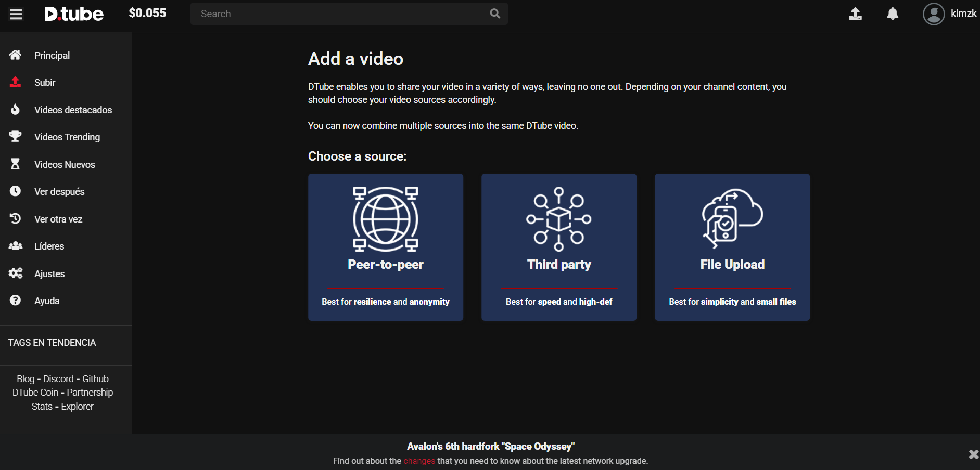This screenshot has width=980, height=470.
Task: Choose the File Upload source title
Action: click(x=732, y=265)
